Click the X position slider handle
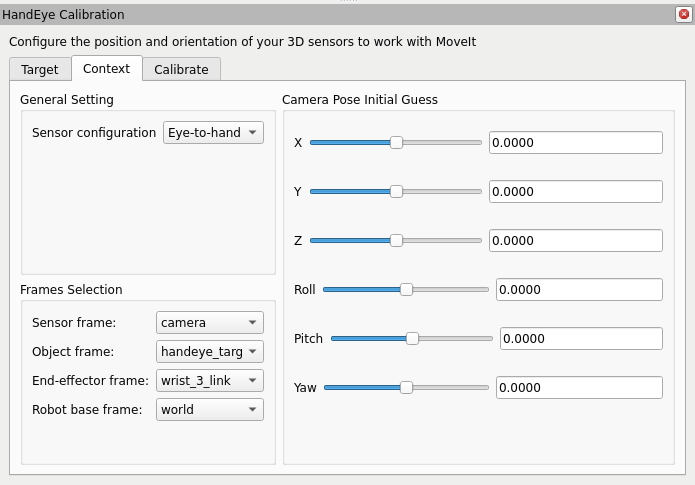Screen dimensions: 695x485 396,142
